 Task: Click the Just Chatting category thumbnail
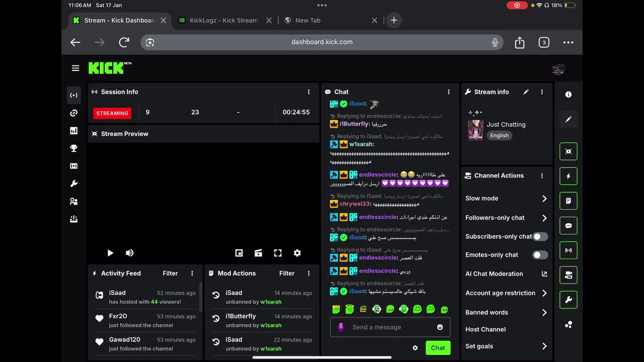pos(475,130)
